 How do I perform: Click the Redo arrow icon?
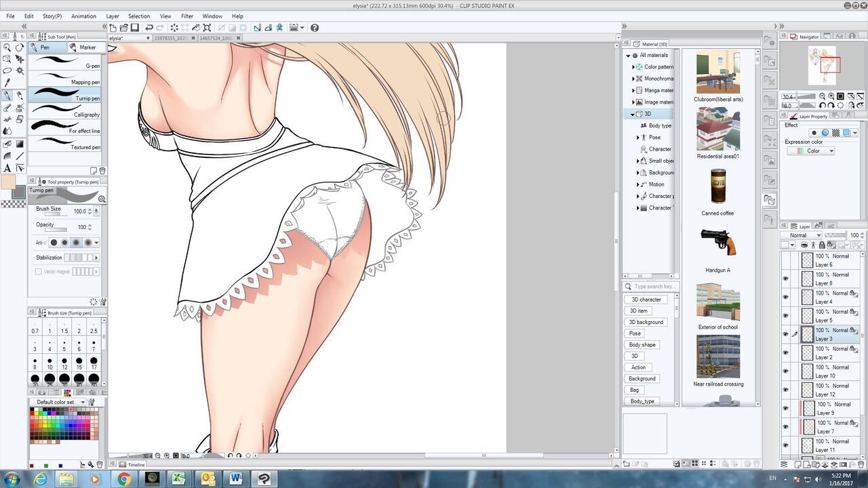160,28
